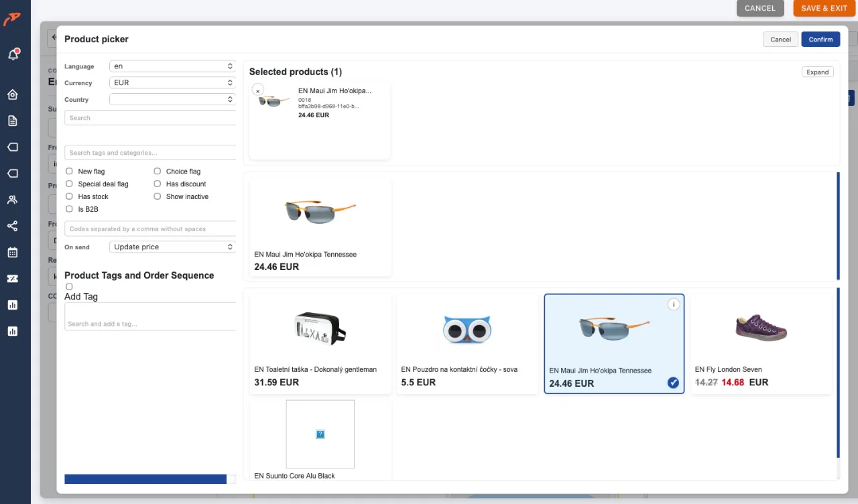Click the broken image icon of Suunto Core
Screen dimensions: 858x504
(x=320, y=434)
